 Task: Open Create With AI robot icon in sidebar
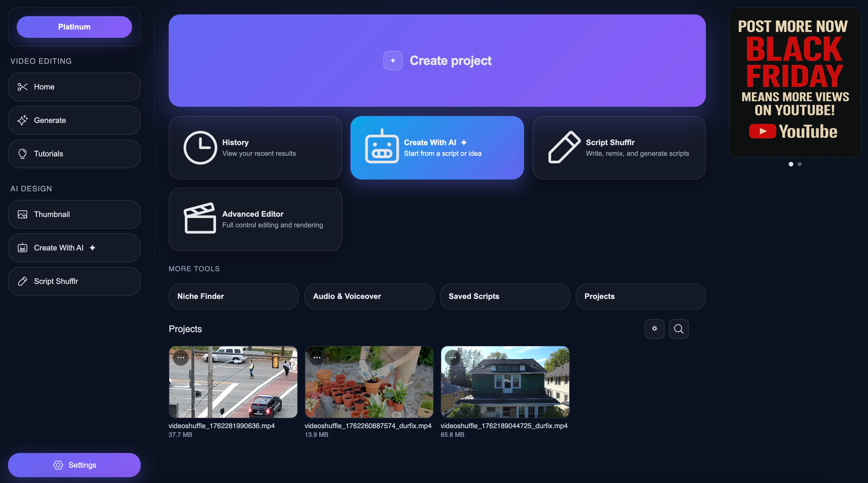[x=22, y=248]
